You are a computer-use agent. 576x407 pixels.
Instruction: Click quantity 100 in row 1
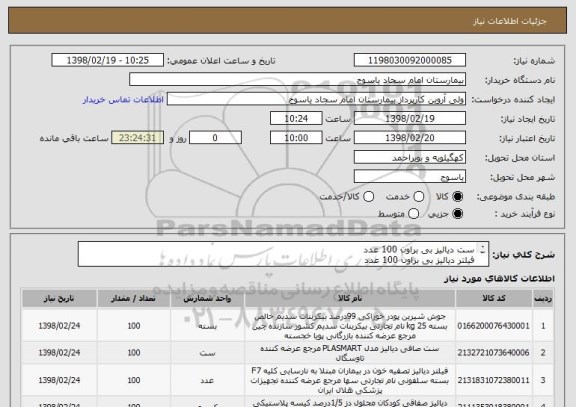[x=134, y=326]
